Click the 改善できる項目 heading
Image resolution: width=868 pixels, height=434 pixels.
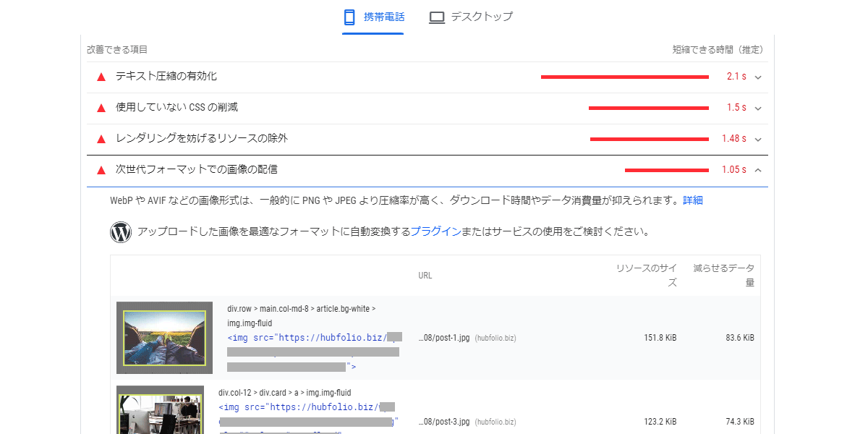(117, 50)
